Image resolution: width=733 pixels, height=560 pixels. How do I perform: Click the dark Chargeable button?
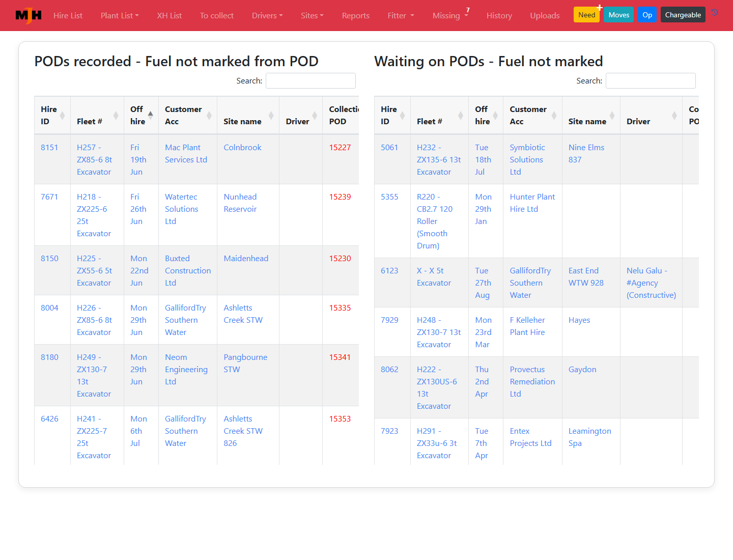tap(683, 15)
